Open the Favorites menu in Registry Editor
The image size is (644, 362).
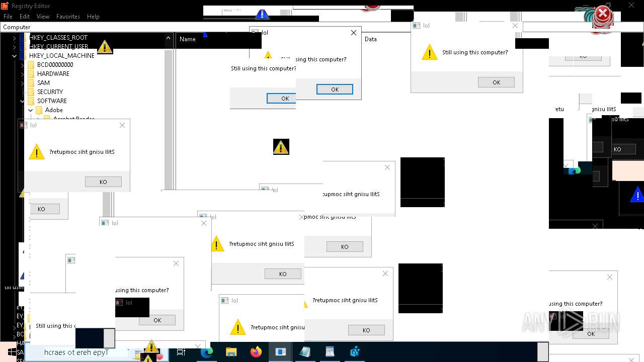click(68, 16)
